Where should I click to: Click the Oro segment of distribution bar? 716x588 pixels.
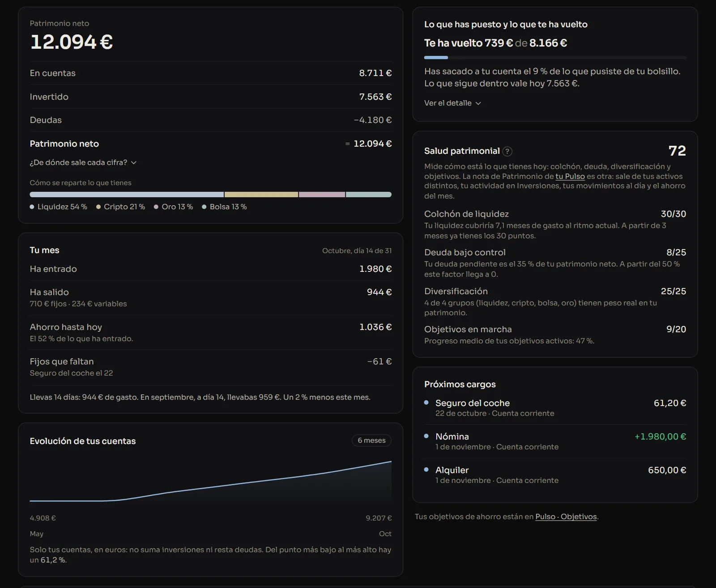click(x=322, y=195)
